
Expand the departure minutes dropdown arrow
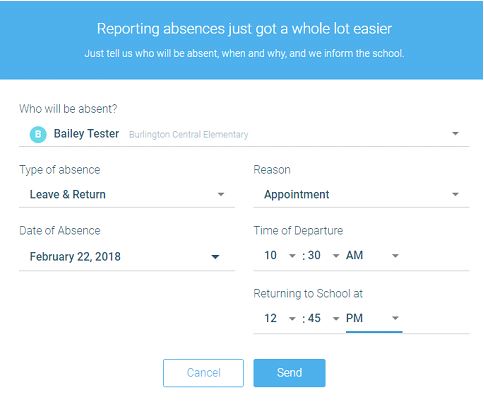(336, 256)
